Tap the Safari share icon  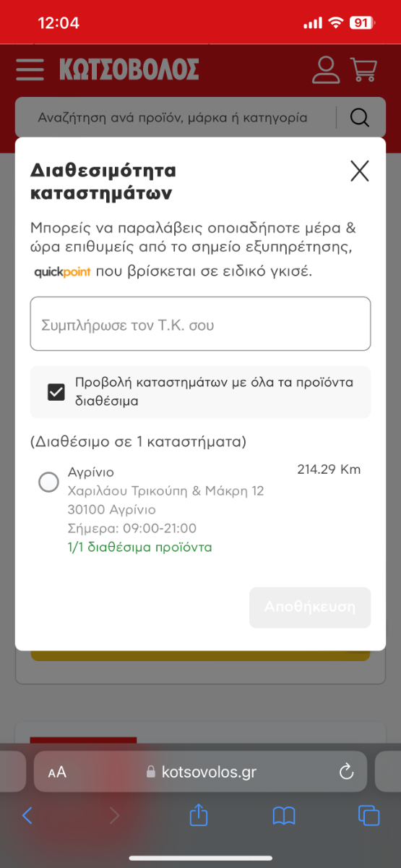pos(199,815)
